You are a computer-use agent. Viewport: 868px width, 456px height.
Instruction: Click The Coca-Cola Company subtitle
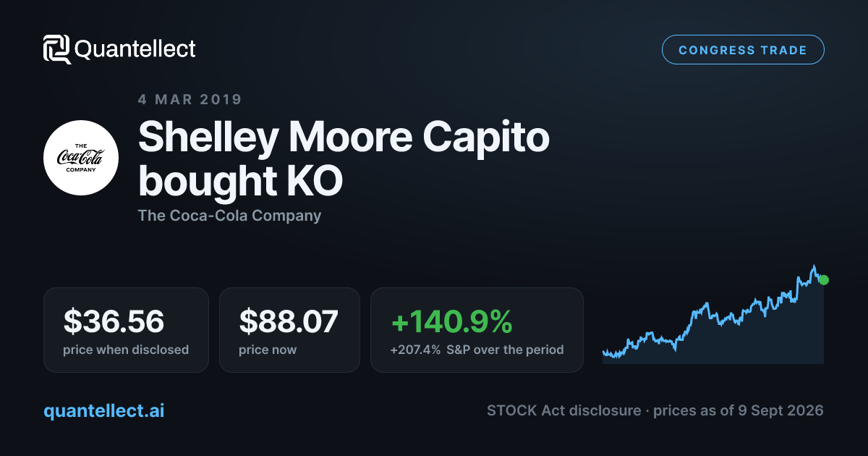click(x=229, y=216)
